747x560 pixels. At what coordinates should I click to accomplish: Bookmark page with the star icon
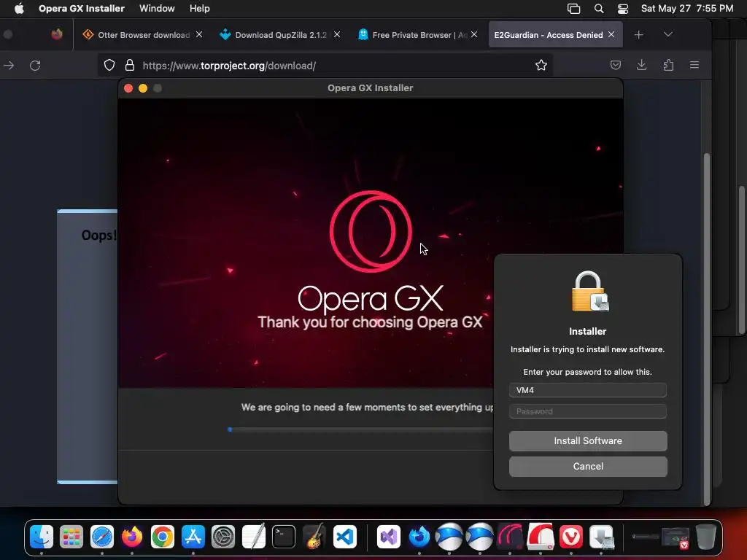(541, 65)
